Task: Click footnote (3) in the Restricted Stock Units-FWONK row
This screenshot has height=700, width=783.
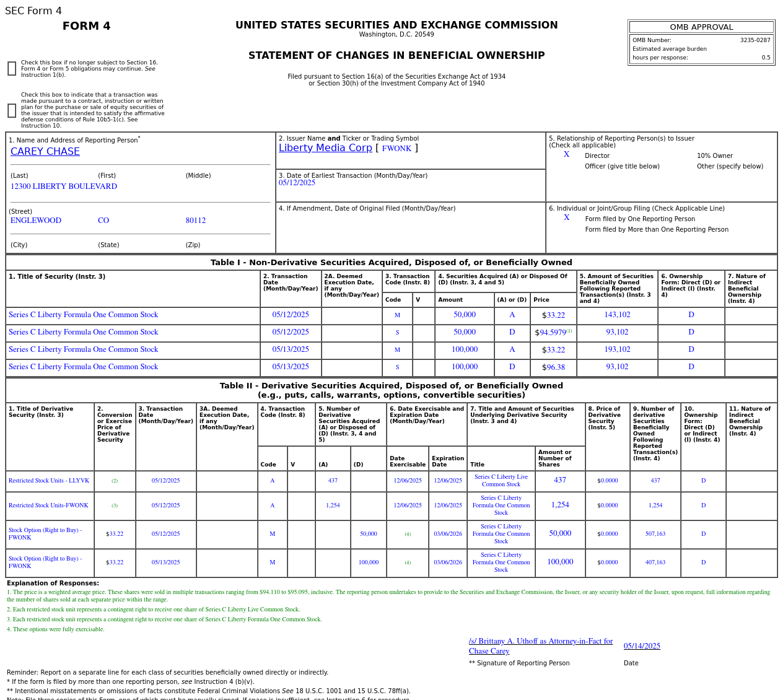Action: [115, 505]
